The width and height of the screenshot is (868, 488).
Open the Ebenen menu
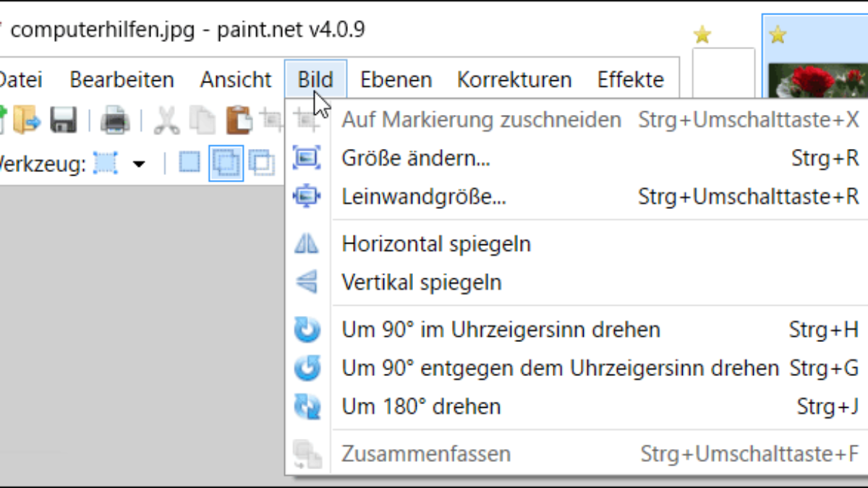pyautogui.click(x=396, y=80)
